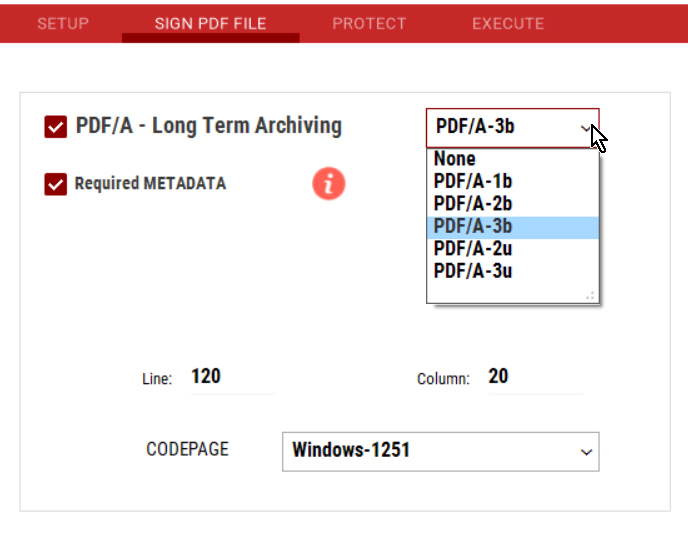Pick the PDF/A-2b option
The height and width of the screenshot is (534, 688).
(512, 204)
